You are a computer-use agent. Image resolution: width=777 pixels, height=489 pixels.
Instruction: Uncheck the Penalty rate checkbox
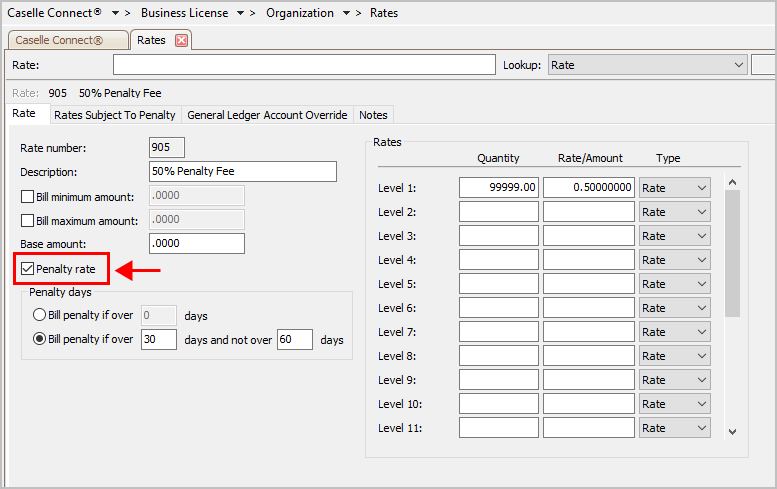(x=27, y=269)
